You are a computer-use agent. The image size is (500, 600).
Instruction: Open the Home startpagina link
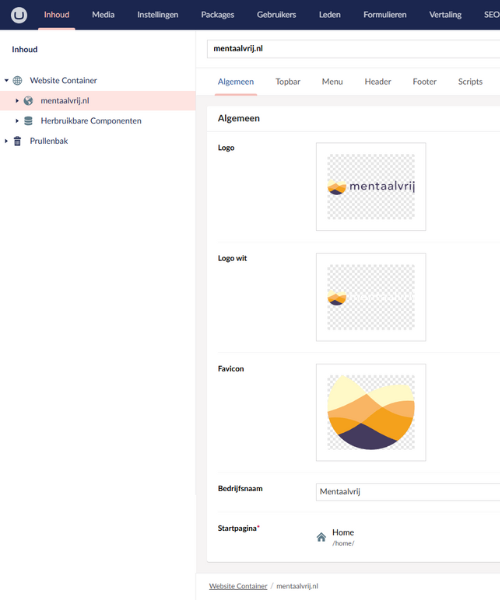point(343,533)
